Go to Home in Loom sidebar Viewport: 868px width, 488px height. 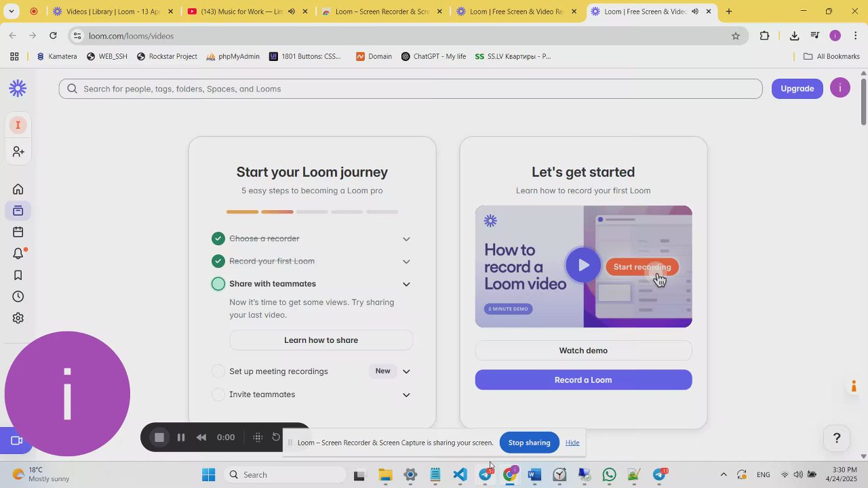point(18,189)
